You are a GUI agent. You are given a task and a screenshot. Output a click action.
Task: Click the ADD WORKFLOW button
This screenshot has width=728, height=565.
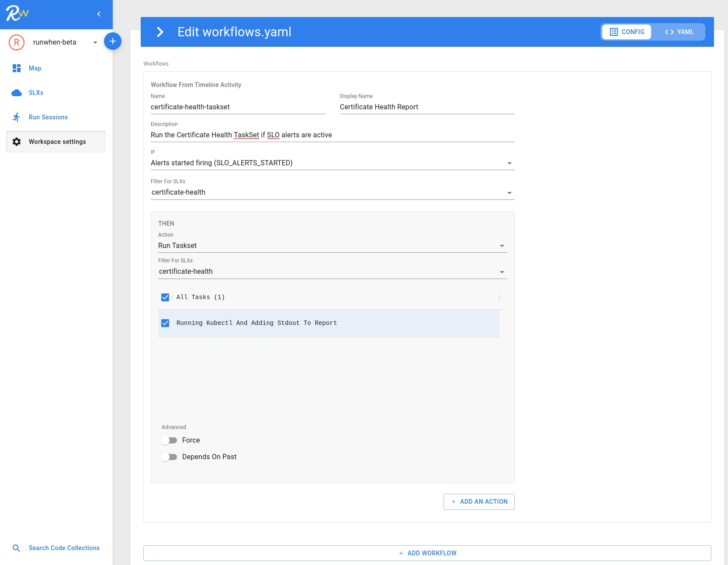tap(427, 553)
